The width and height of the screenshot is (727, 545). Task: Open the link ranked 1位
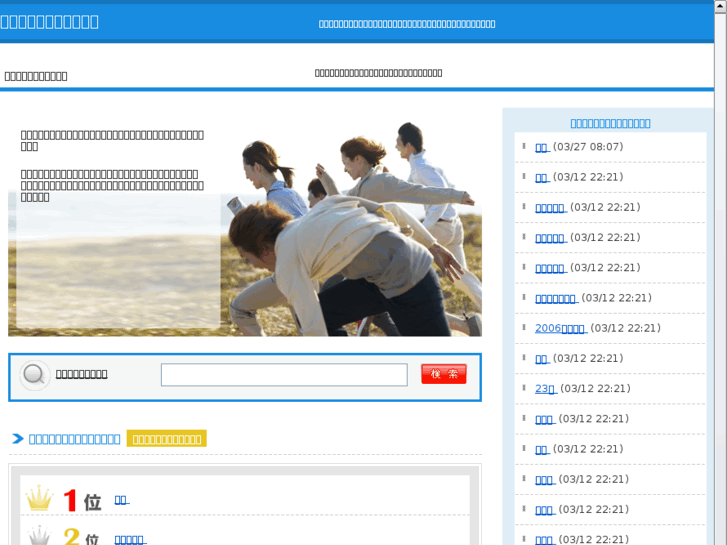pyautogui.click(x=121, y=500)
